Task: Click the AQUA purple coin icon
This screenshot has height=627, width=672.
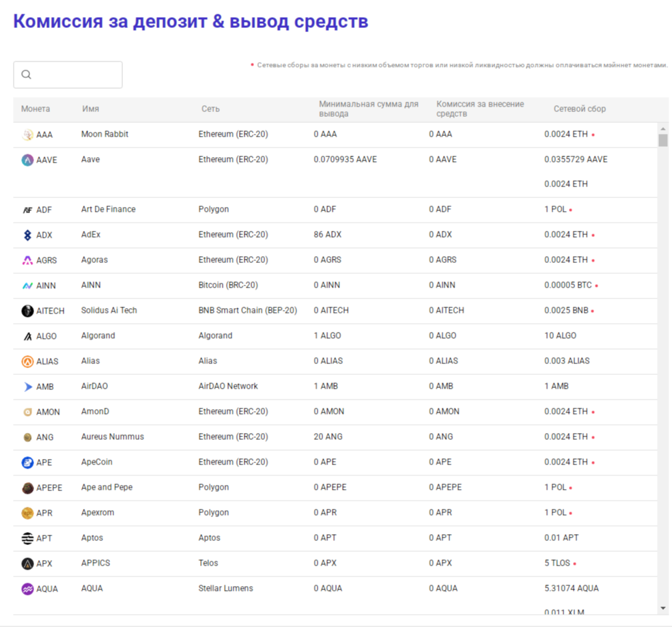Action: click(x=27, y=589)
